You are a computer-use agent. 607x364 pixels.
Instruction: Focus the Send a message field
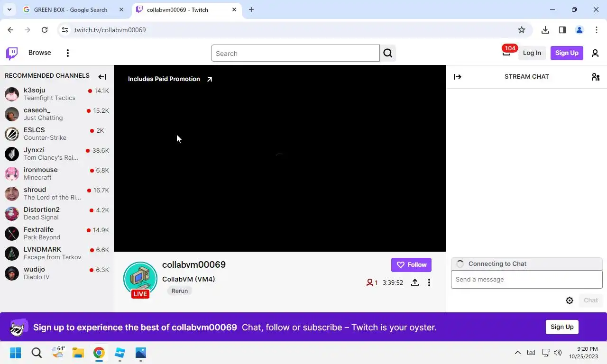(526, 280)
